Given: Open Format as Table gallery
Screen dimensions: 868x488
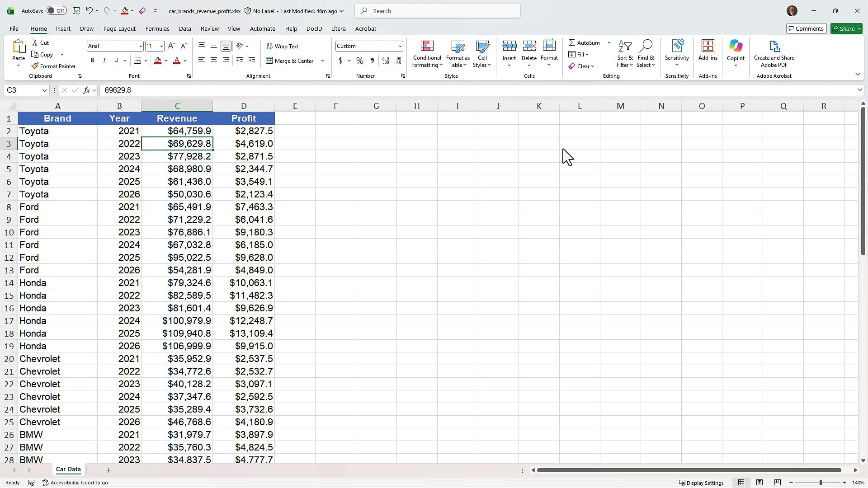Looking at the screenshot, I should click(x=458, y=54).
